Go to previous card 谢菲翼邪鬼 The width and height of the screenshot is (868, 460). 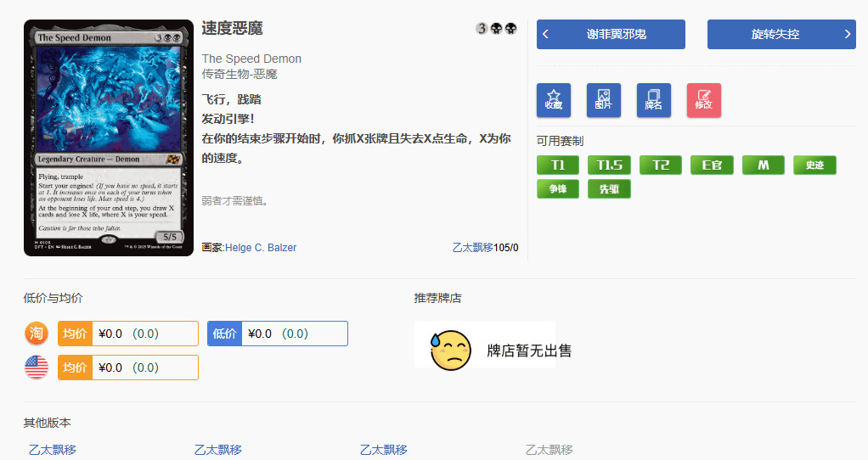pyautogui.click(x=611, y=34)
